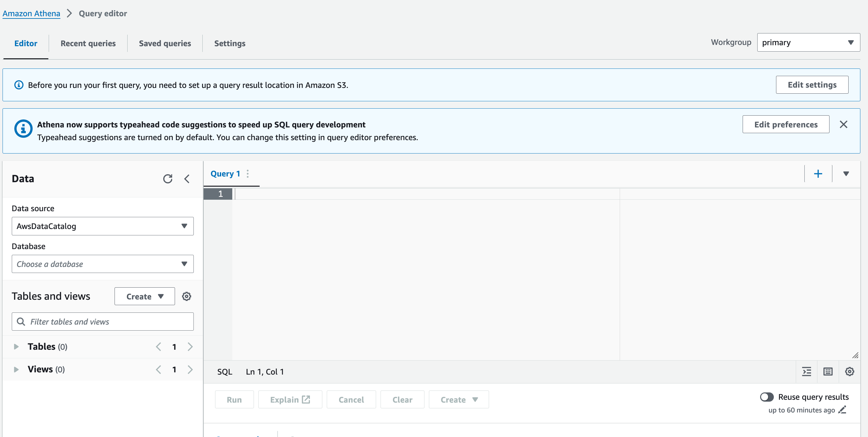Screen dimensions: 868x437
Task: Collapse the Data panel with the chevron
Action: pyautogui.click(x=187, y=179)
